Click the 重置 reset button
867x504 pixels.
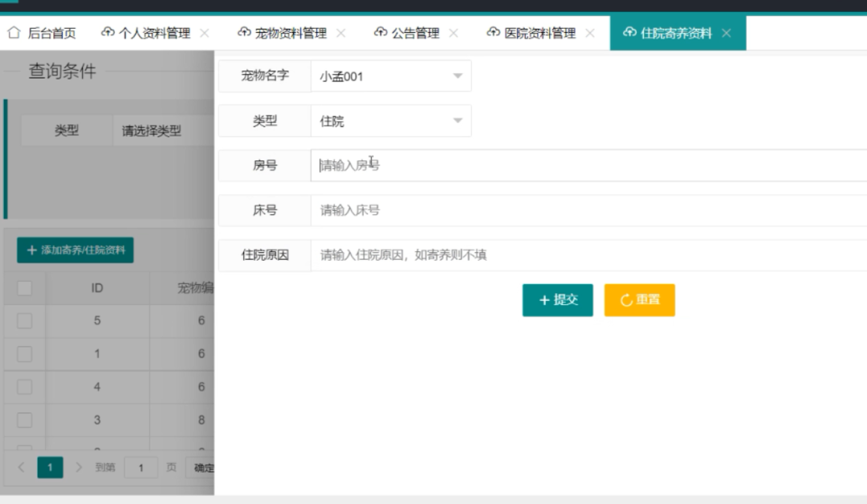tap(639, 300)
